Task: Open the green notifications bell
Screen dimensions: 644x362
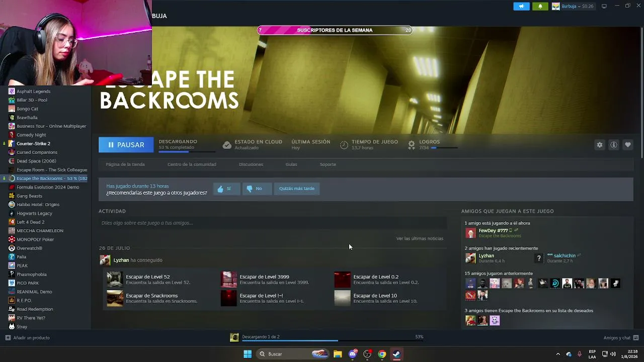Action: pyautogui.click(x=540, y=6)
